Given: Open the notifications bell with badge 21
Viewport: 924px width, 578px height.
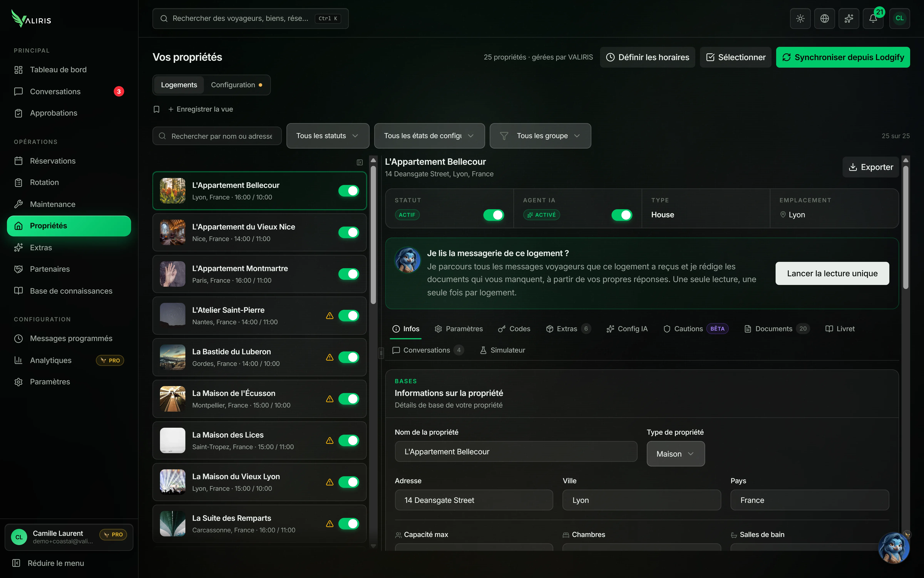Looking at the screenshot, I should (x=873, y=18).
